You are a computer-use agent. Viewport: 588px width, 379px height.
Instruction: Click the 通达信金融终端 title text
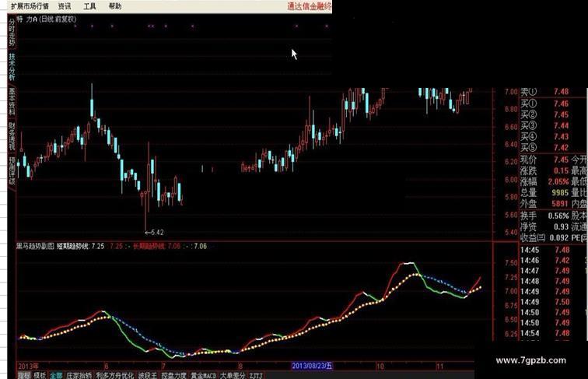pyautogui.click(x=310, y=6)
